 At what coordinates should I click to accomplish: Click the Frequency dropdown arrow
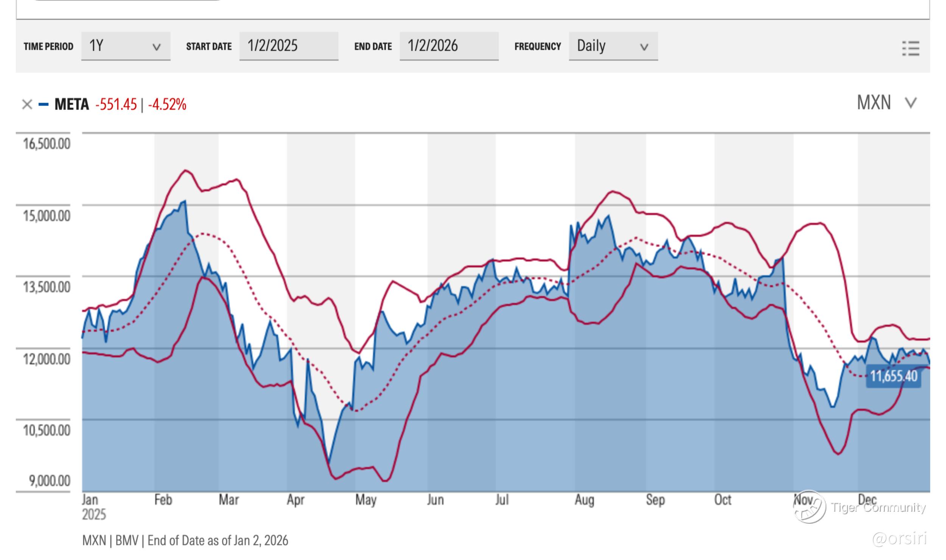click(644, 47)
